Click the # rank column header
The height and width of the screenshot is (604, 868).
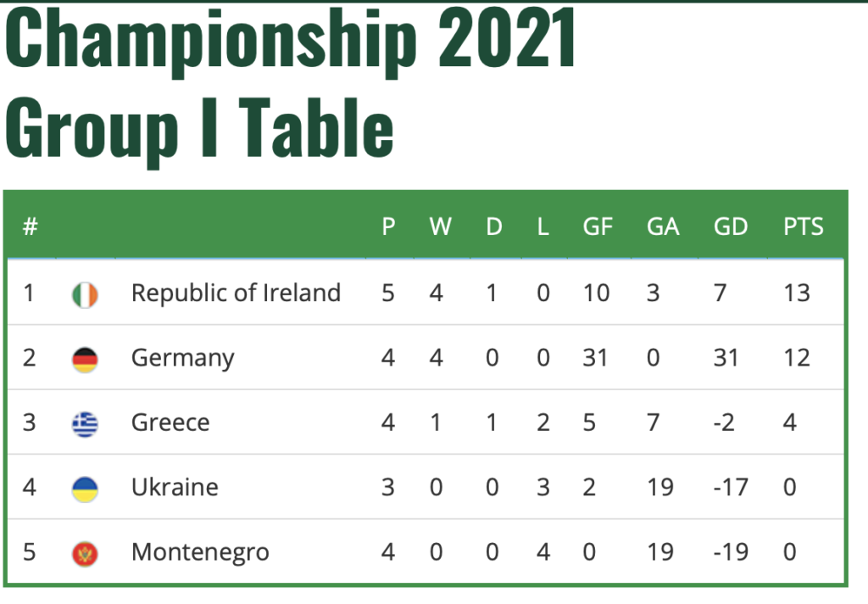pos(30,226)
